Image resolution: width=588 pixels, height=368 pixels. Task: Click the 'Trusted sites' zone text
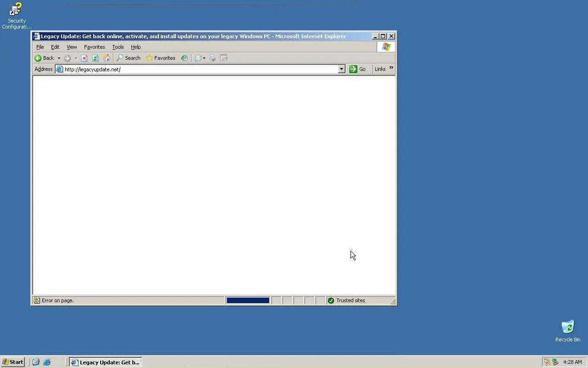pyautogui.click(x=351, y=300)
